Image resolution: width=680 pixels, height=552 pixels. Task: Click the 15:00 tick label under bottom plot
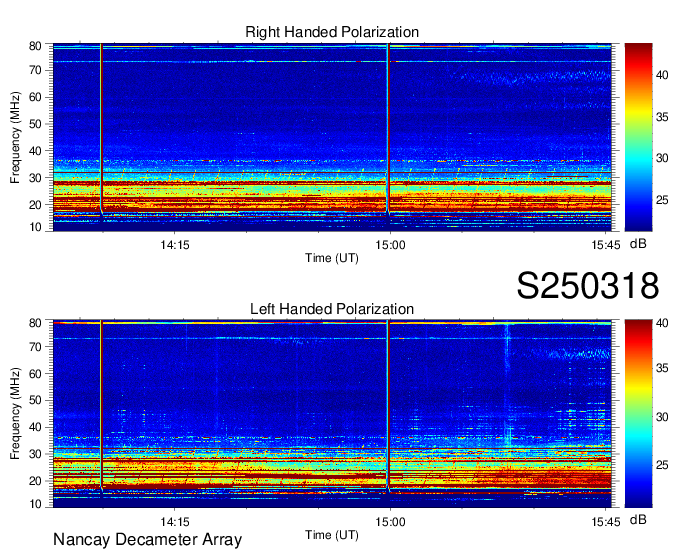390,522
